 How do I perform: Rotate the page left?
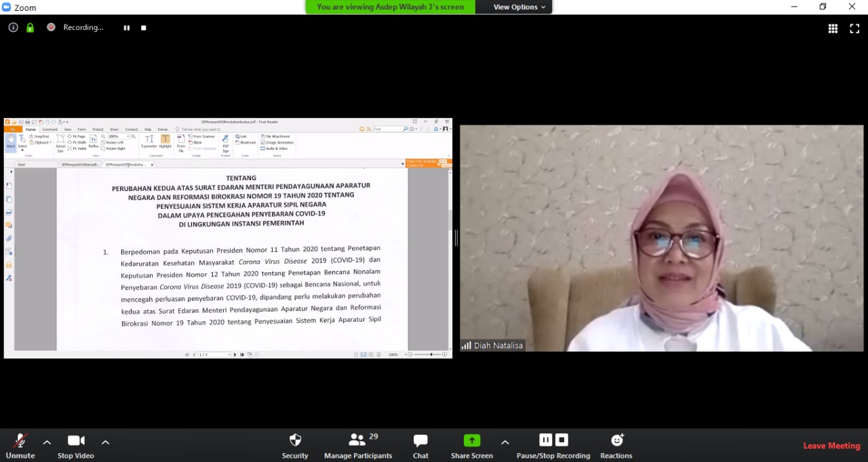click(113, 143)
